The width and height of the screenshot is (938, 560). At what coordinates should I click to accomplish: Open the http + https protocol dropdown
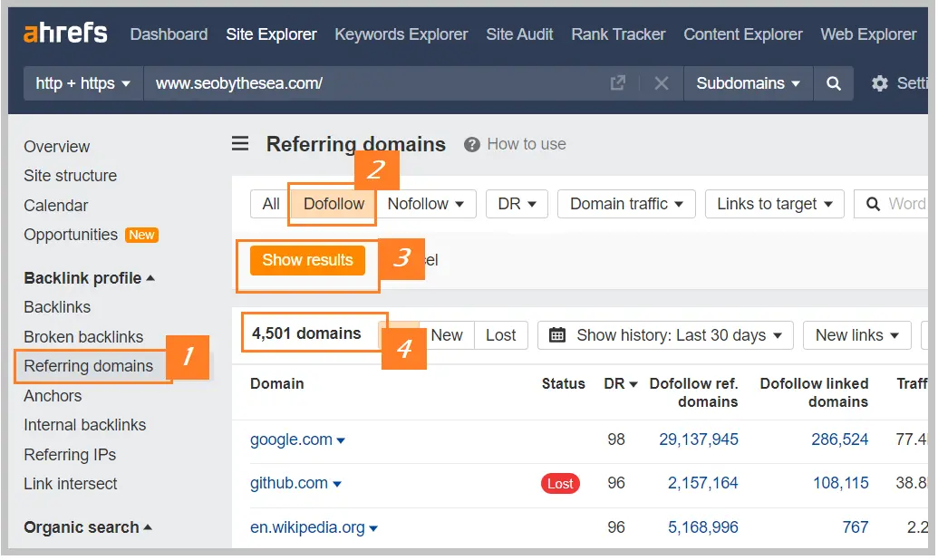pos(83,83)
